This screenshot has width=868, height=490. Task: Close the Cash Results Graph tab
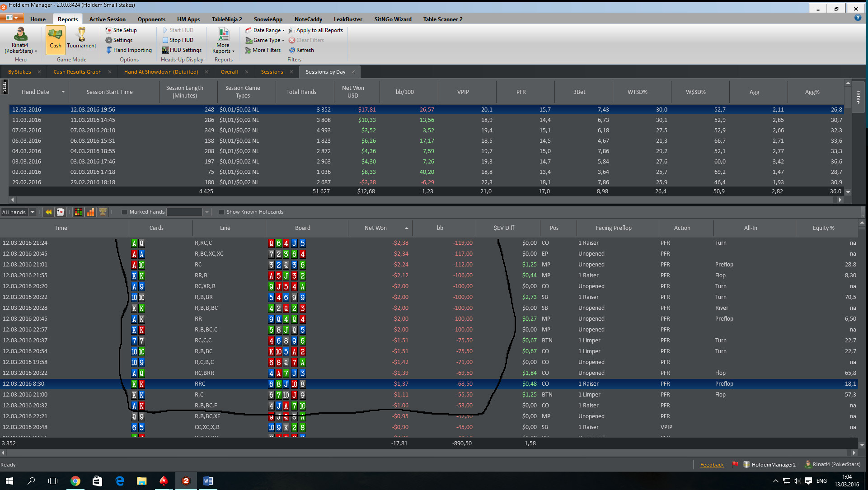(x=110, y=72)
